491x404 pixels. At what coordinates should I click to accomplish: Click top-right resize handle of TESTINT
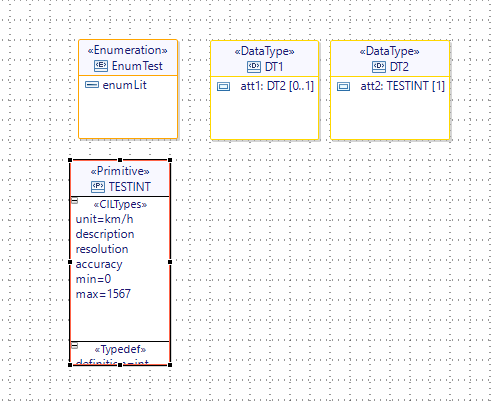click(170, 160)
